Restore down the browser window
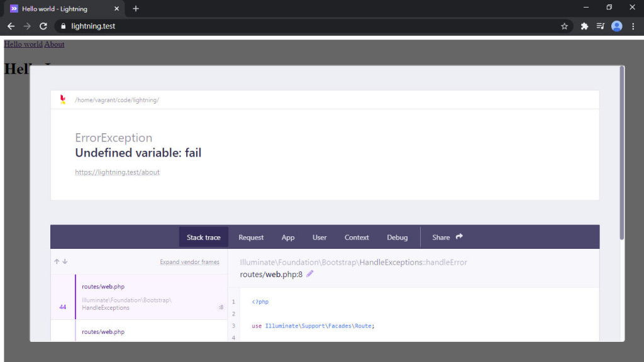The width and height of the screenshot is (644, 362). coord(609,8)
